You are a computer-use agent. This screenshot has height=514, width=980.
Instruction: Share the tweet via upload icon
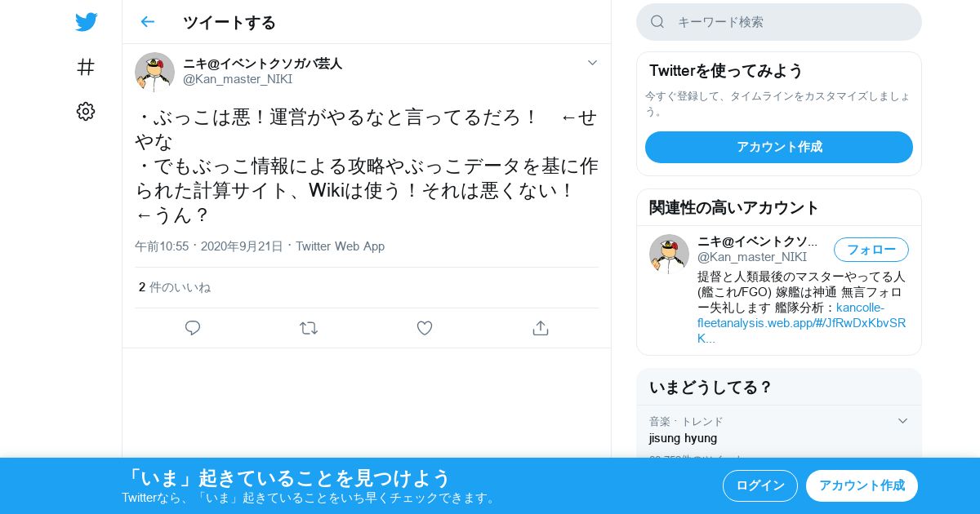click(x=541, y=328)
